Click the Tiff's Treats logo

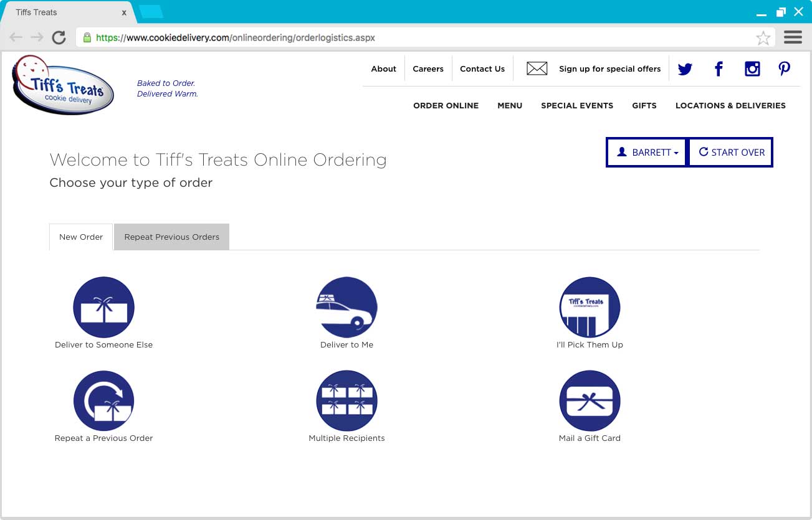[x=63, y=85]
